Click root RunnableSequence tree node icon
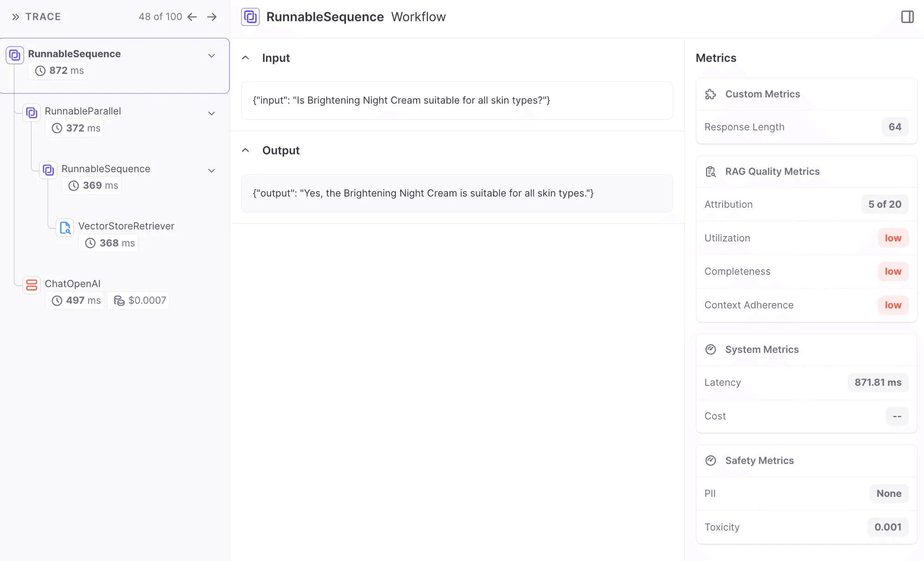The height and width of the screenshot is (561, 924). 15,55
